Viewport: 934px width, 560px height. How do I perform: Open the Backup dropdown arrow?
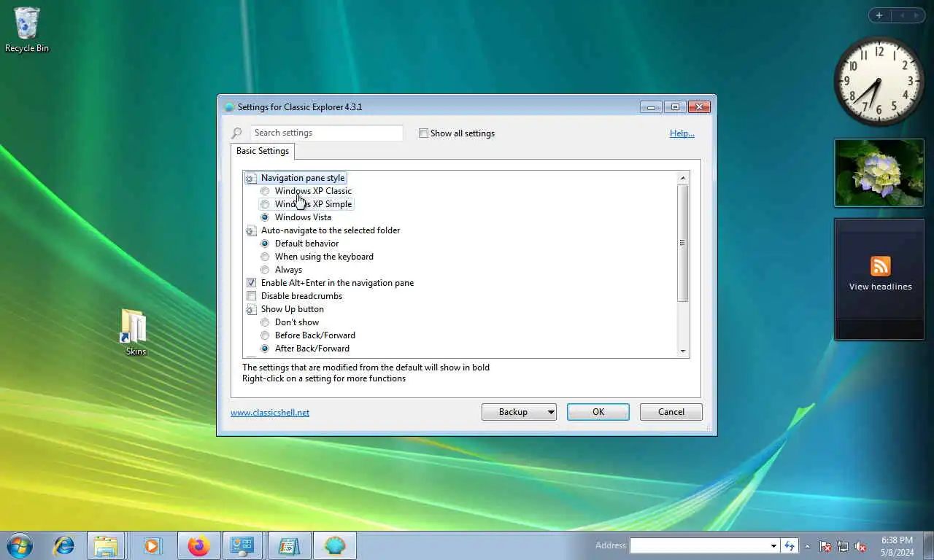(x=551, y=413)
